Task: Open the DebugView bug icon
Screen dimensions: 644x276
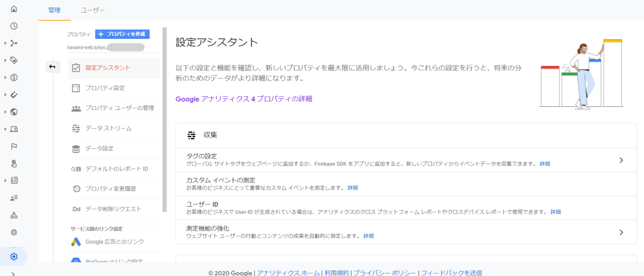Action: pyautogui.click(x=14, y=232)
